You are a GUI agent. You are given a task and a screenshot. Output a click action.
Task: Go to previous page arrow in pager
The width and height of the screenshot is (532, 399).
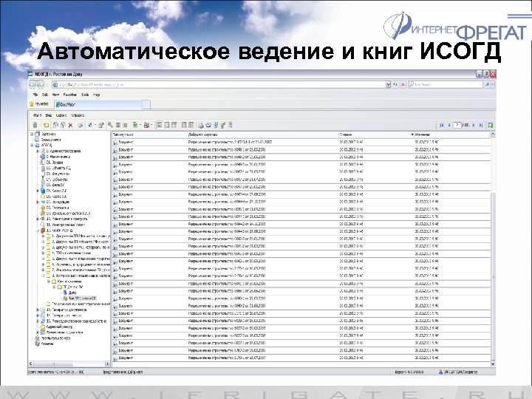[x=449, y=125]
